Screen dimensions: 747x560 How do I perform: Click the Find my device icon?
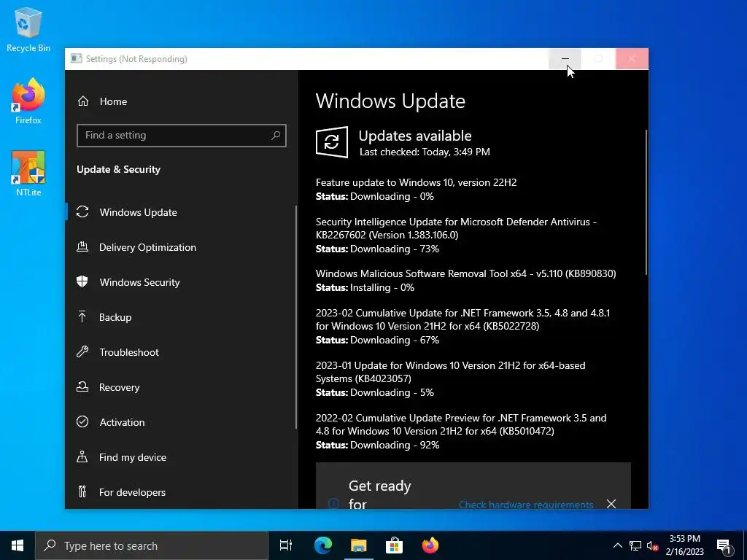[82, 456]
